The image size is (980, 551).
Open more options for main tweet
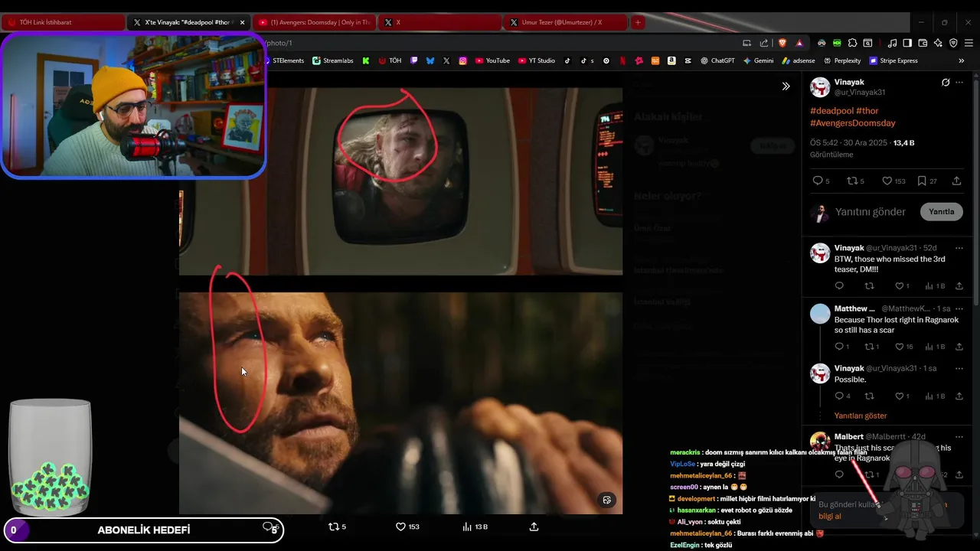[x=959, y=82]
